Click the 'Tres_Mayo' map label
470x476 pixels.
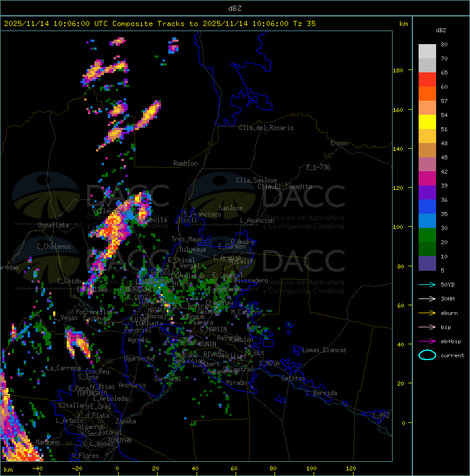click(186, 239)
